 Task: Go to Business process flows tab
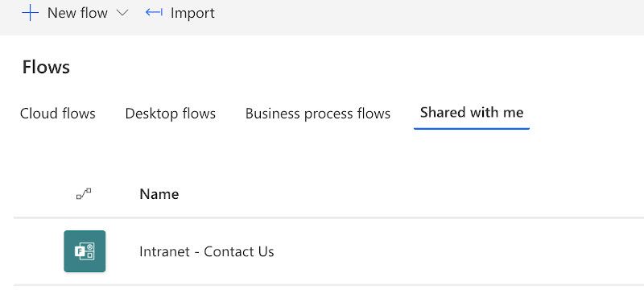tap(318, 114)
